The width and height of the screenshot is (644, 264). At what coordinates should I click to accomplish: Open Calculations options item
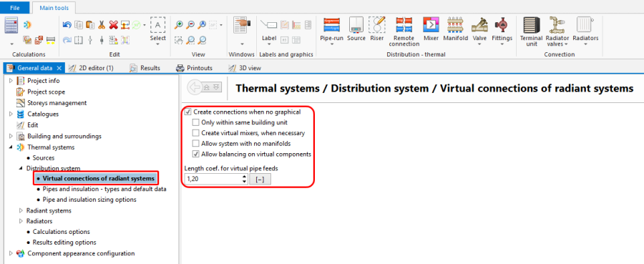(x=62, y=232)
